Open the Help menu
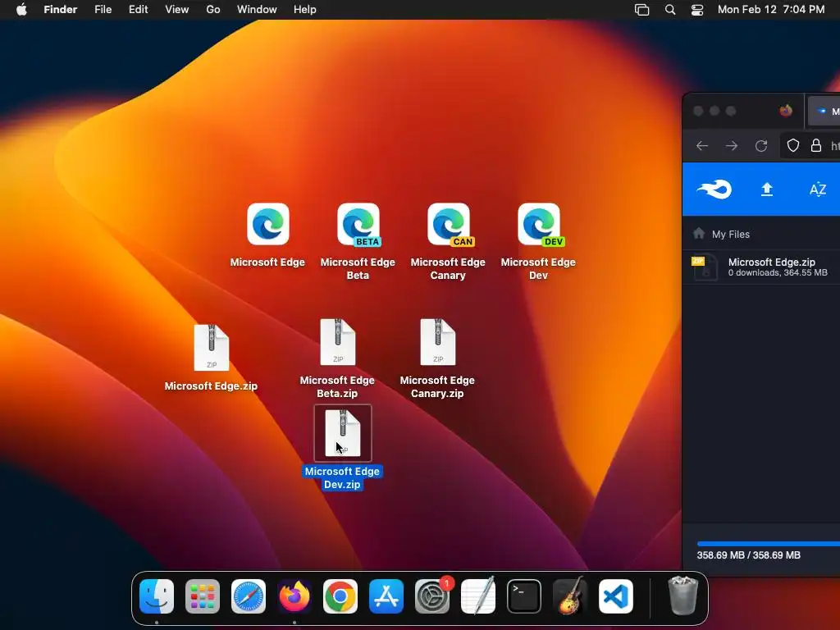The width and height of the screenshot is (840, 630). click(x=305, y=10)
